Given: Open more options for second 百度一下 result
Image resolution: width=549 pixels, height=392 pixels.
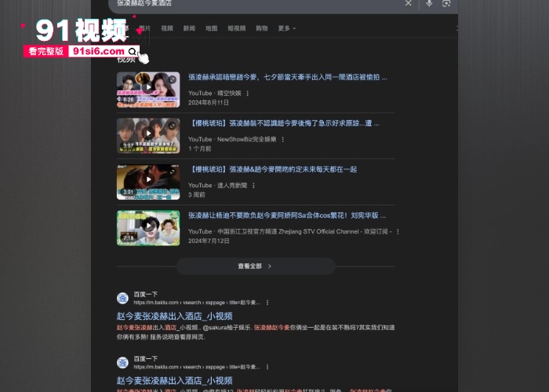Looking at the screenshot, I should pyautogui.click(x=267, y=367).
